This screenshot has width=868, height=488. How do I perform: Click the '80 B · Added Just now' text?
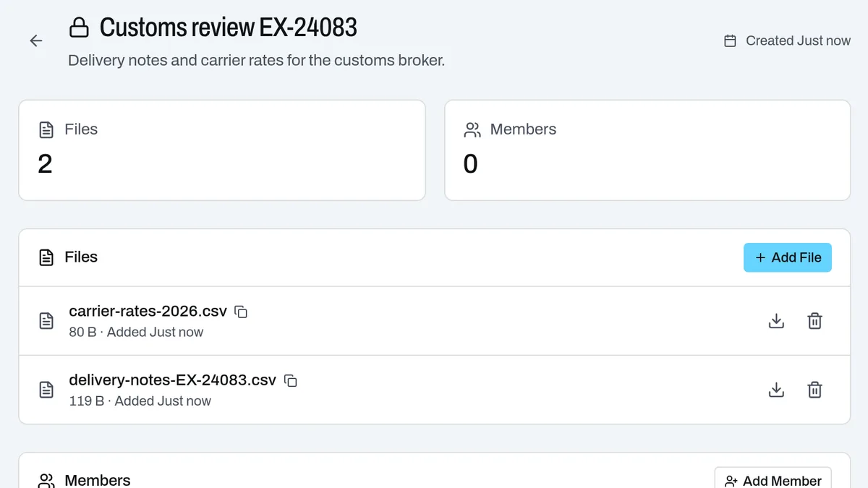tap(136, 333)
